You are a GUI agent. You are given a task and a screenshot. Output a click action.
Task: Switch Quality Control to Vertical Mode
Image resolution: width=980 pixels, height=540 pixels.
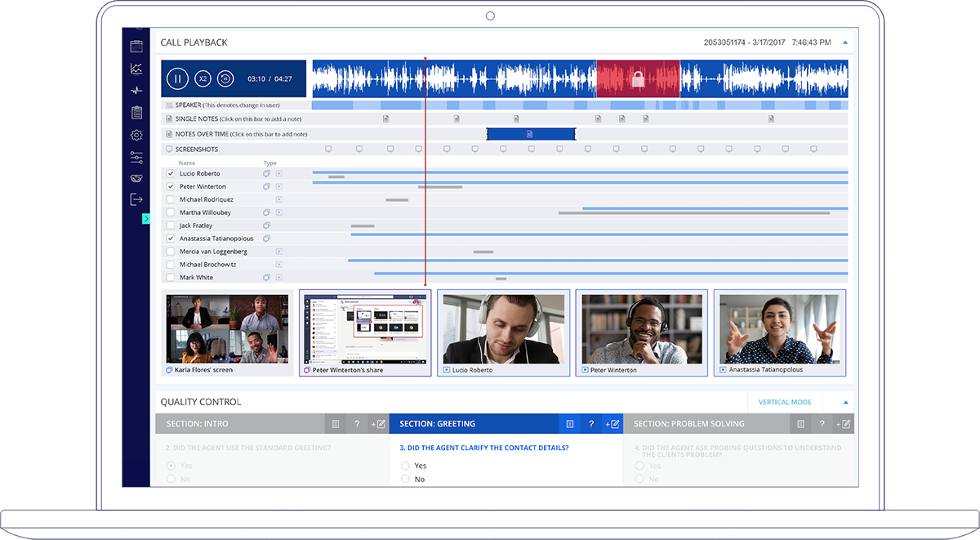click(785, 402)
